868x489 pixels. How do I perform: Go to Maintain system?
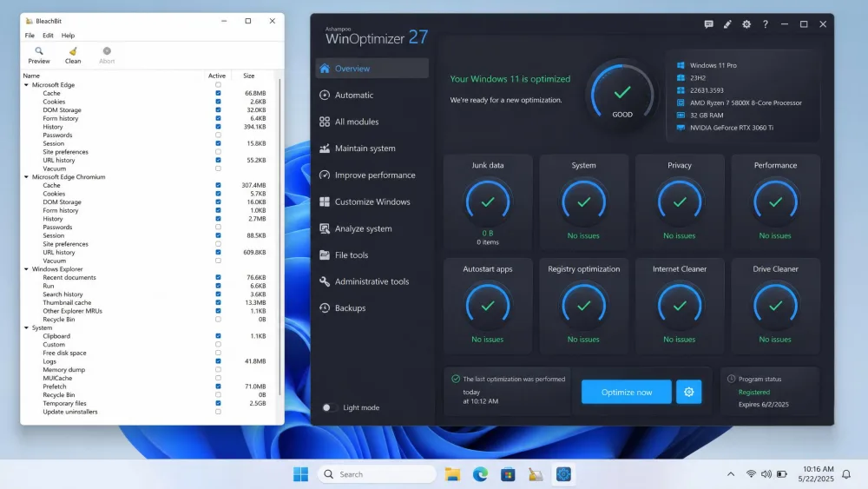372,149
